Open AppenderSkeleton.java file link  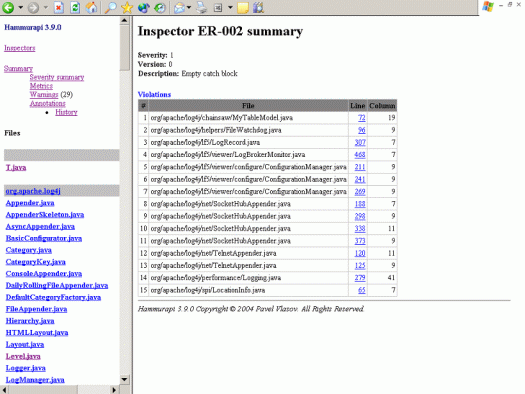(45, 215)
